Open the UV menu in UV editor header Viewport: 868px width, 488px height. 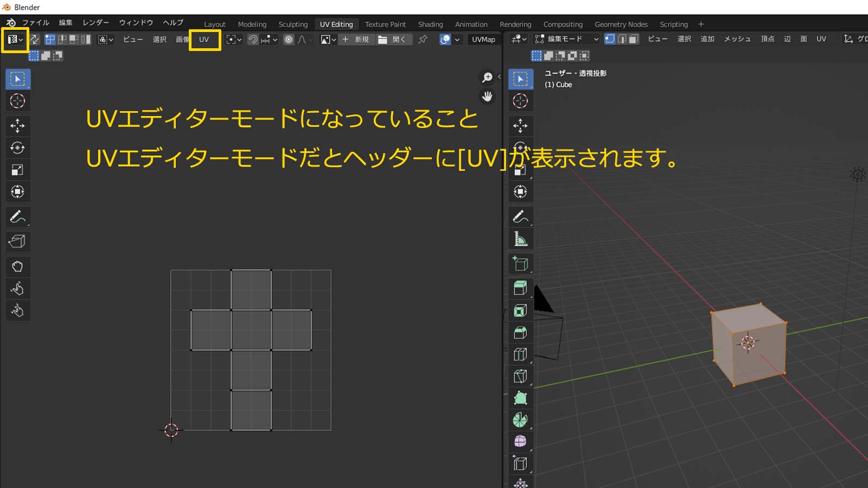pos(204,40)
